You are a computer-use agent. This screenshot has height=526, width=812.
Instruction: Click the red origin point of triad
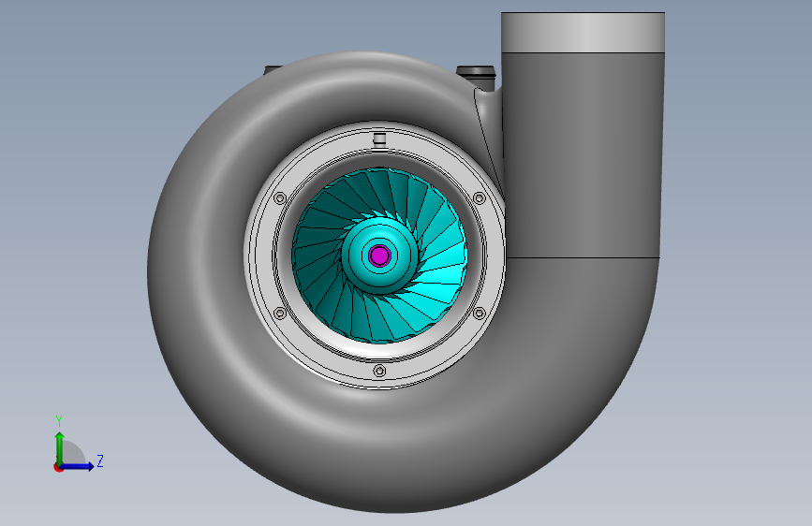coord(58,467)
